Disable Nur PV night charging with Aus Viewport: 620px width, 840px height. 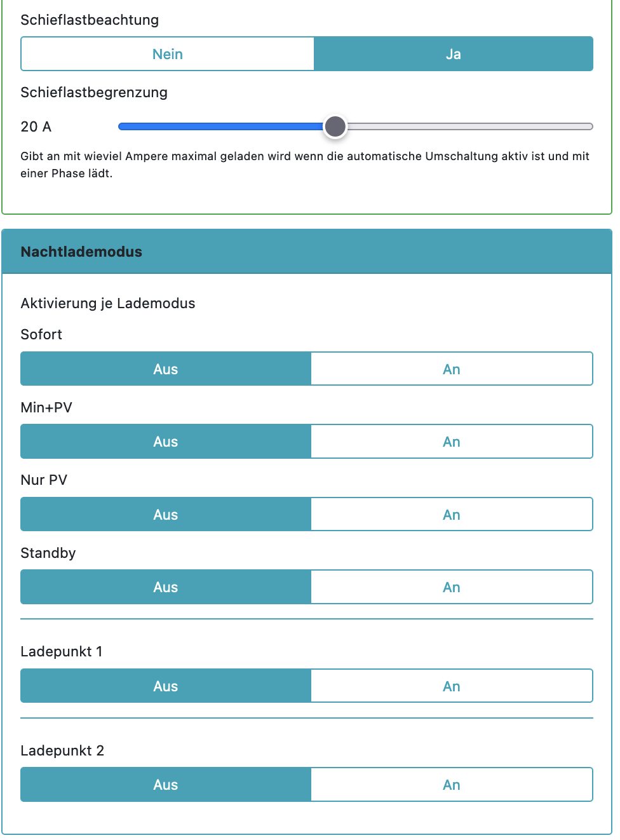(x=166, y=515)
